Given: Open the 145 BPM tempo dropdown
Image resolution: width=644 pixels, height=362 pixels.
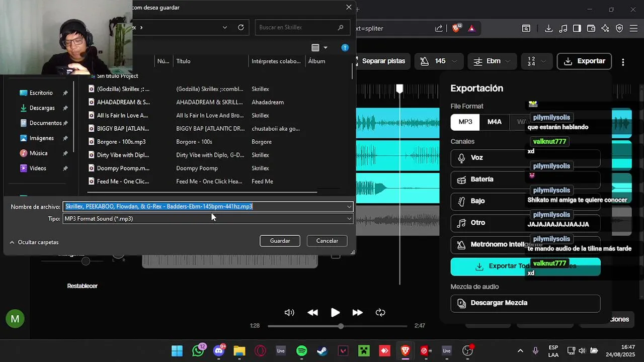Looking at the screenshot, I should click(439, 61).
